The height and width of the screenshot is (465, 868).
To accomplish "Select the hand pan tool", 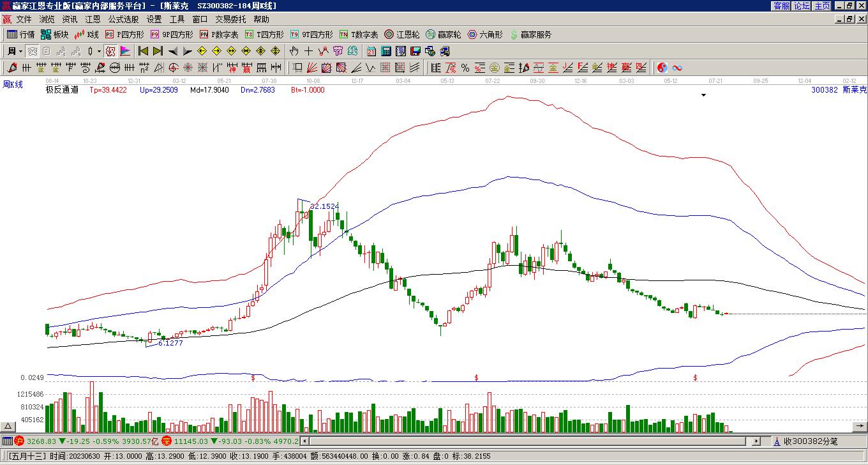I will [x=294, y=51].
